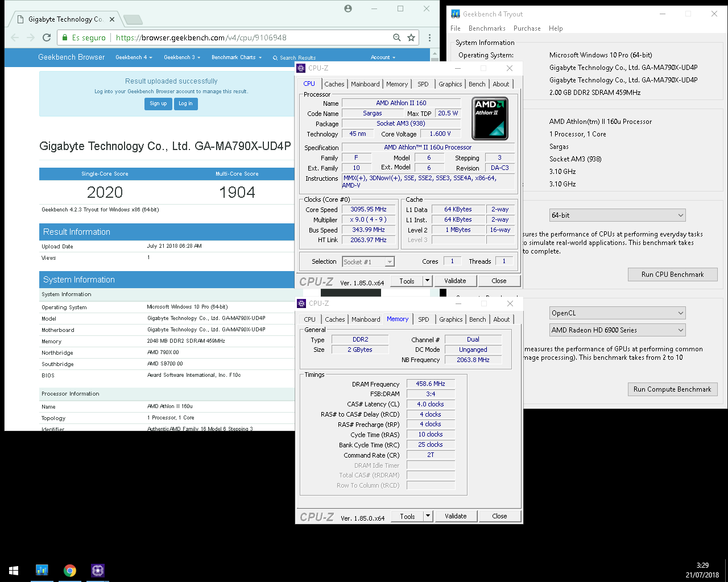Open Geekbench from the taskbar
Screen dimensions: 728x582
click(x=42, y=571)
